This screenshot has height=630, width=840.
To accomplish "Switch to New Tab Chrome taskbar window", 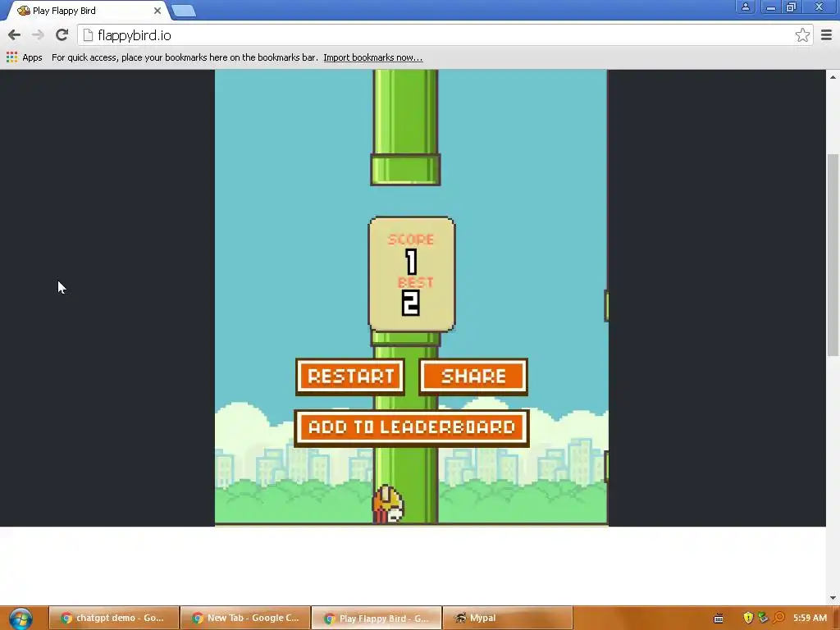I will click(x=246, y=618).
